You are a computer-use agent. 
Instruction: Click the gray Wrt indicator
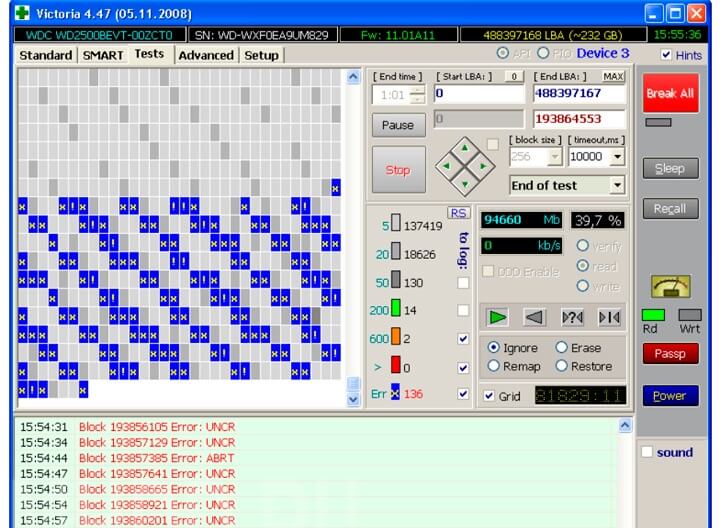point(690,315)
